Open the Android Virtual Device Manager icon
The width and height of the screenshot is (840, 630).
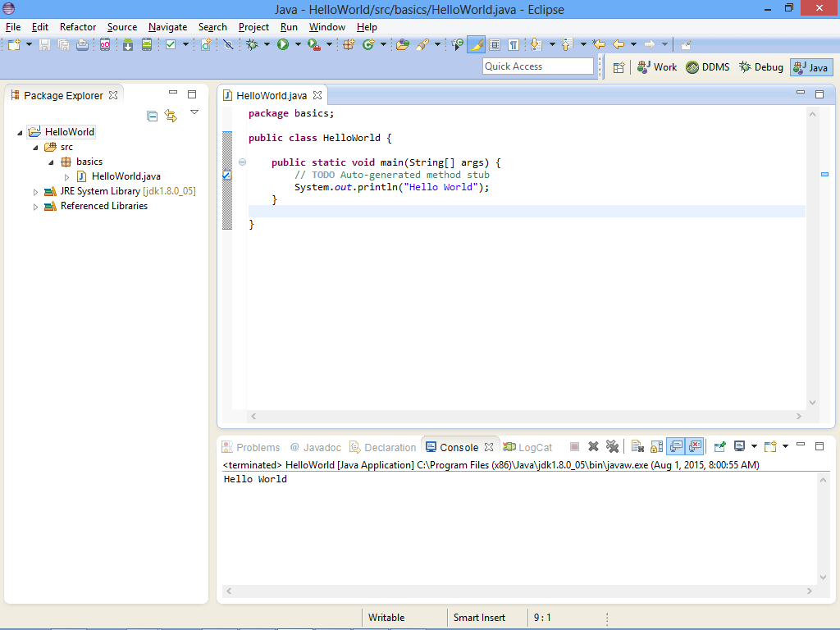[x=147, y=45]
